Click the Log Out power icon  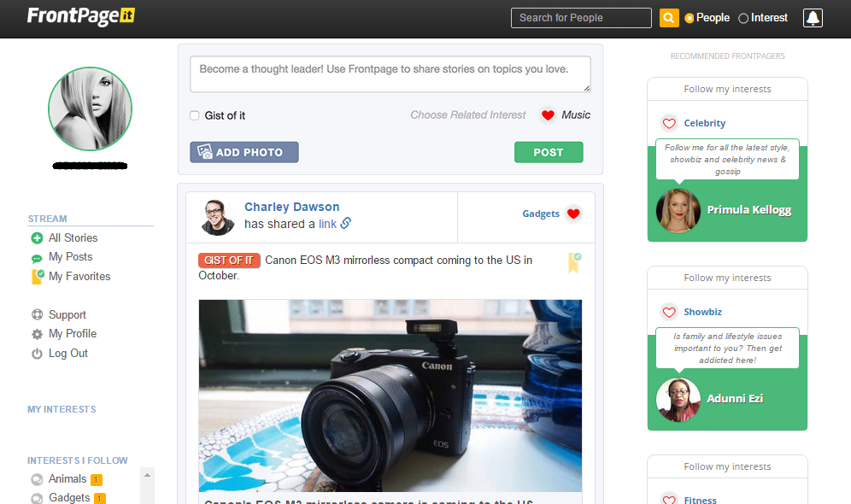tap(37, 354)
